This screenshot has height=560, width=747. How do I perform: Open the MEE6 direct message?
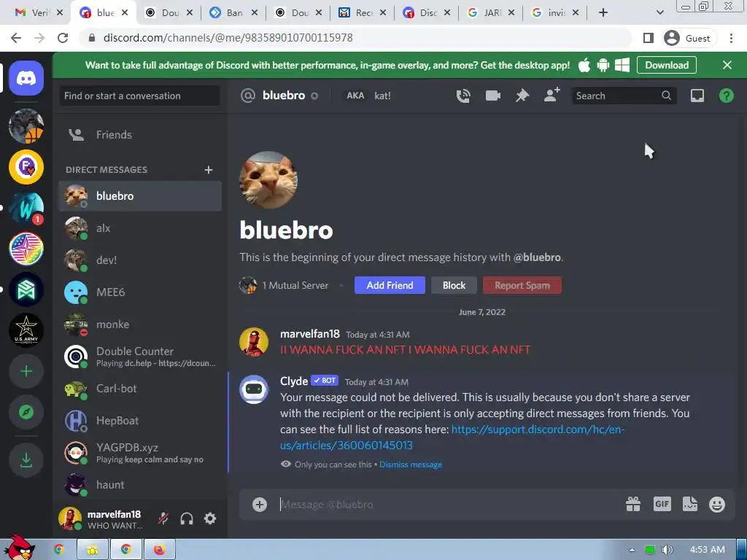click(140, 292)
